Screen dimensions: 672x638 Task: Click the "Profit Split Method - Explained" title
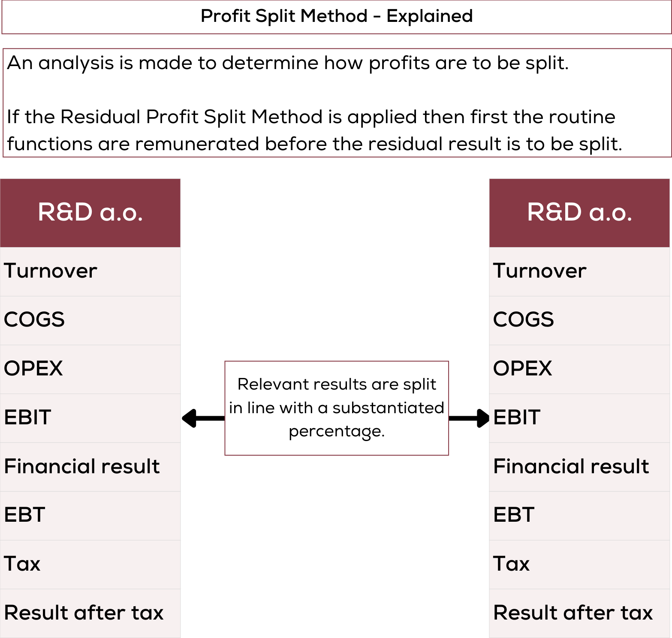coord(337,16)
